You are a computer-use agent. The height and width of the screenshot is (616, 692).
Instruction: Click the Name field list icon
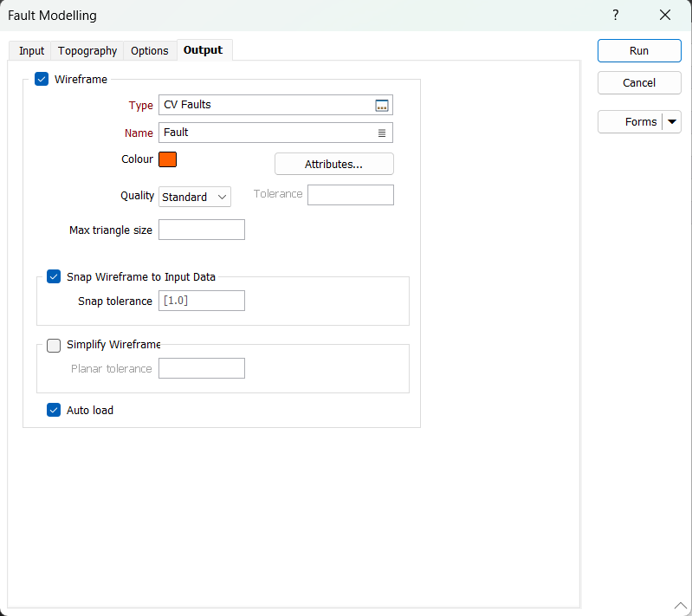[x=382, y=133]
